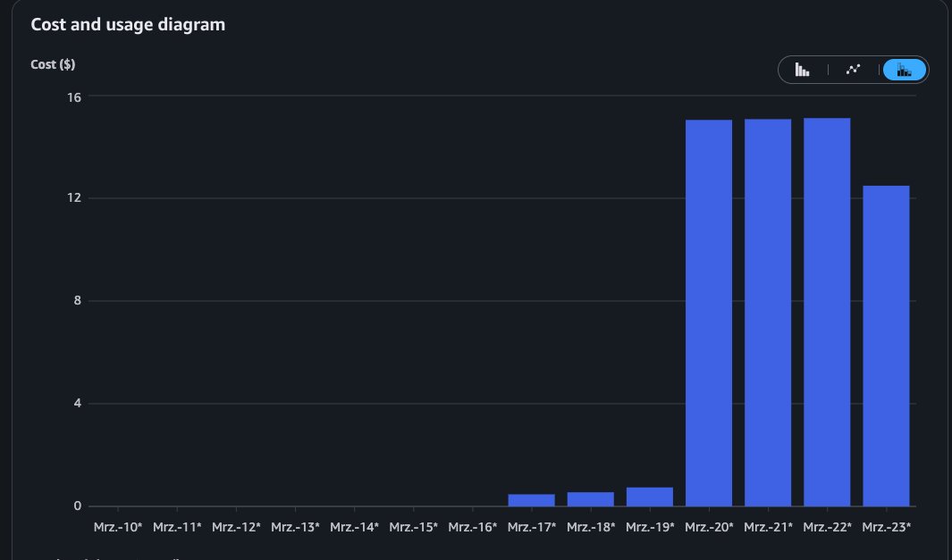Click the Mrz.-16* x-axis label
This screenshot has width=952, height=560.
(x=472, y=528)
